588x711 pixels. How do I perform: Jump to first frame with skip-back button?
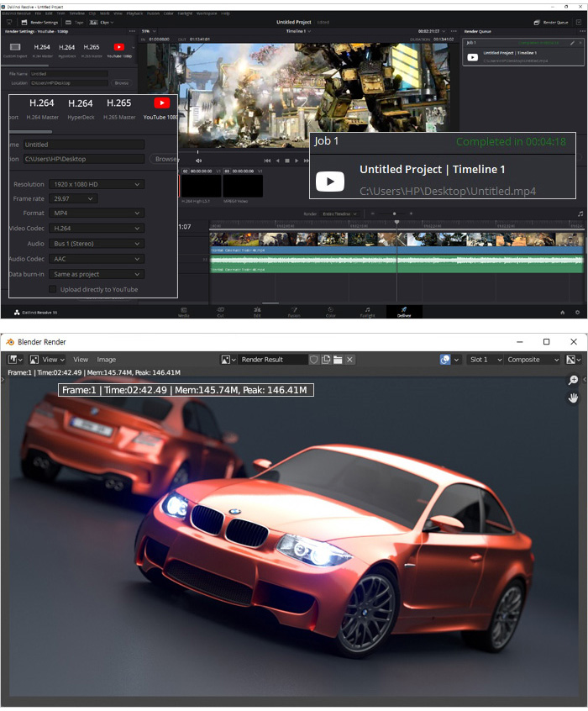(x=267, y=161)
